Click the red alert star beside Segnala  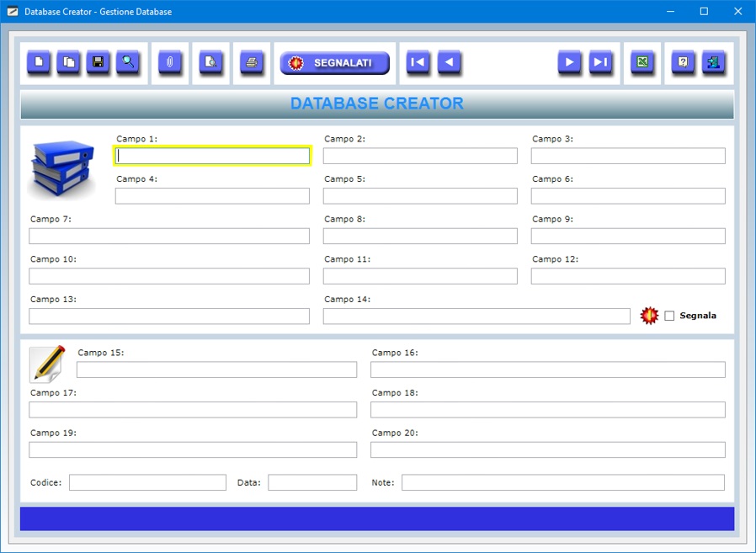[649, 316]
